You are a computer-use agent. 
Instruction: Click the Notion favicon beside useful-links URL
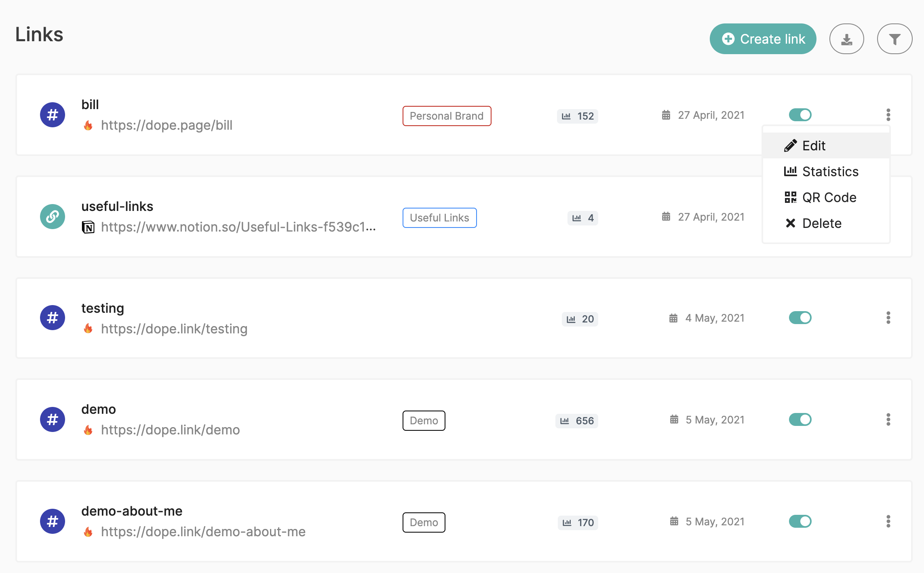click(88, 227)
